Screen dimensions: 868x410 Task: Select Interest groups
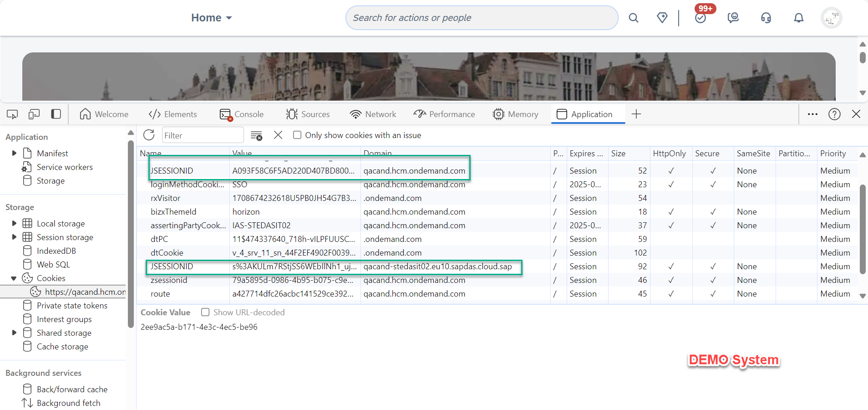[x=64, y=319]
